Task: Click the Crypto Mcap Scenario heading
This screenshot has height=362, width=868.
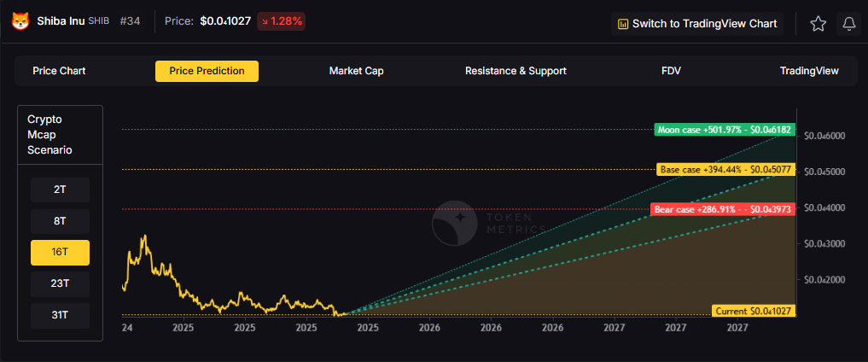Action: [x=50, y=135]
